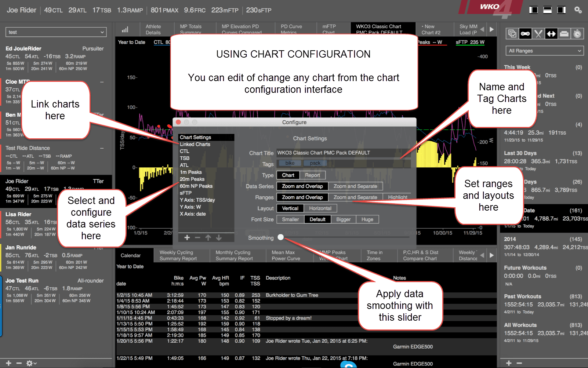The width and height of the screenshot is (588, 368).
Task: Select sFTP data series in Configure
Action: pos(206,193)
